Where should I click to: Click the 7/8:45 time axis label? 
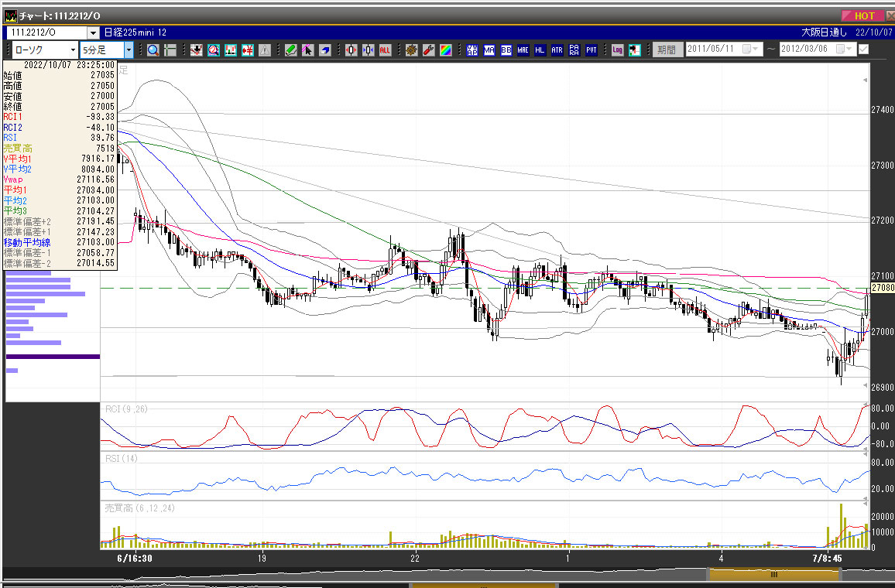click(827, 559)
